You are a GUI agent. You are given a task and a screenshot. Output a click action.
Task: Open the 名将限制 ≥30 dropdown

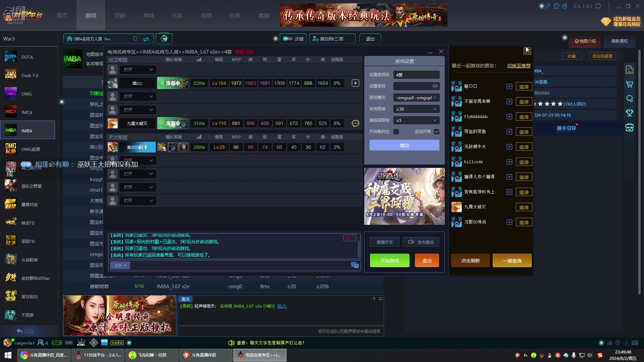[416, 109]
